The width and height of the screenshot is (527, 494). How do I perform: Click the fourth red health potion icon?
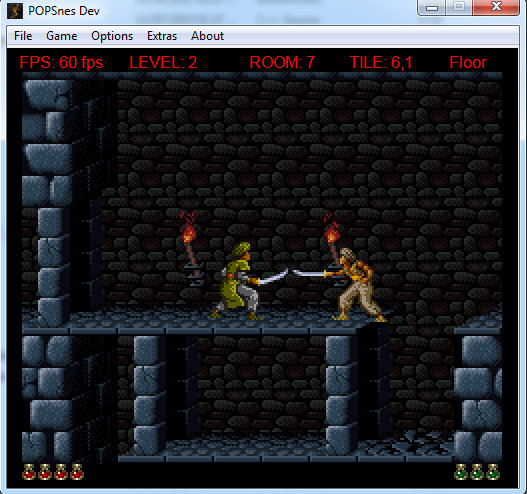pos(77,471)
